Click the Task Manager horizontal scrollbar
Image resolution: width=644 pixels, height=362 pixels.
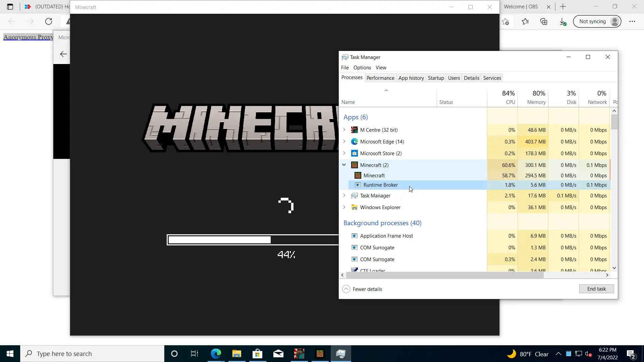click(444, 275)
